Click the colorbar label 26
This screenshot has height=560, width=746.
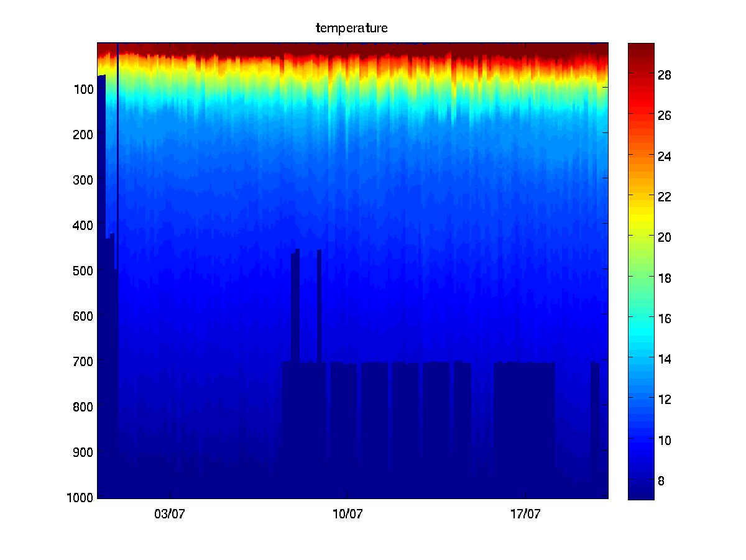tap(664, 116)
